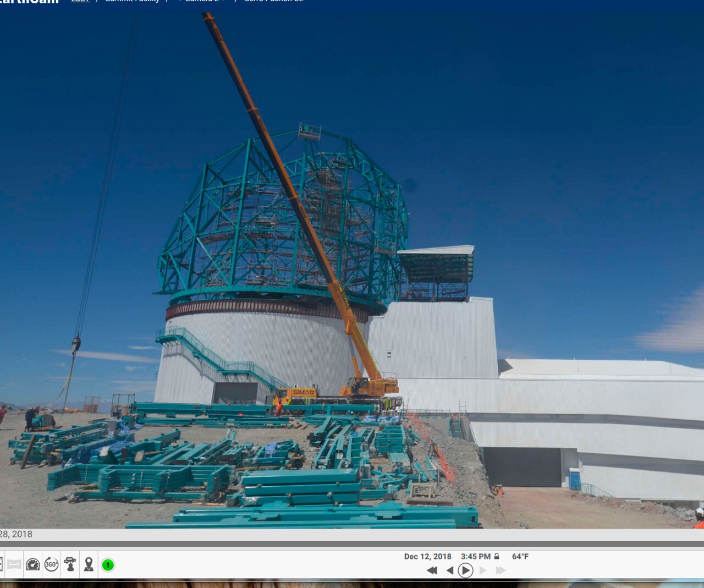
Task: Open the ESO link in the breadcrumb
Action: tap(80, 1)
